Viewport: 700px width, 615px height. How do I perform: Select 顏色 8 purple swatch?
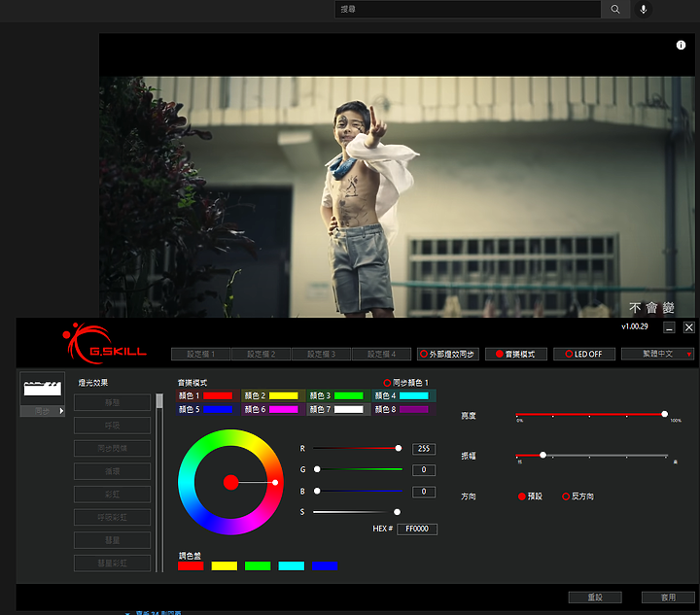click(x=414, y=409)
